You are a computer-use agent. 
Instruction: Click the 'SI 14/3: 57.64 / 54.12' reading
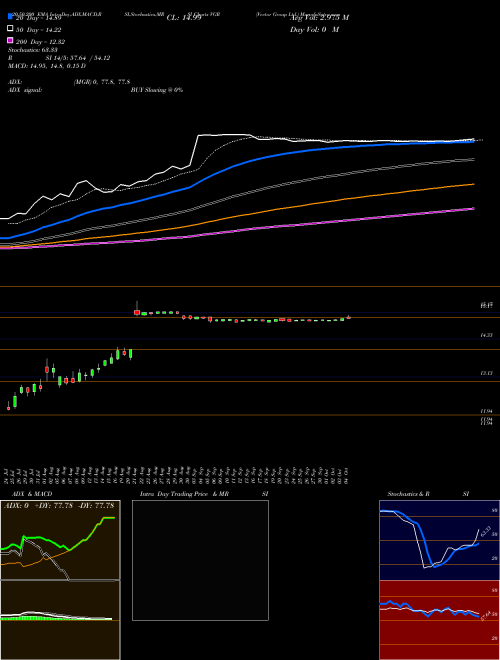tap(78, 58)
